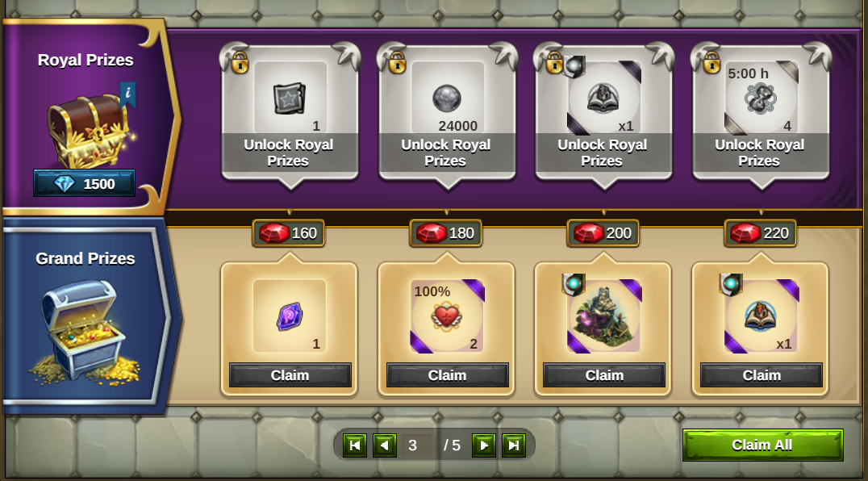Image resolution: width=868 pixels, height=481 pixels.
Task: Go to the previous prize page
Action: click(385, 445)
